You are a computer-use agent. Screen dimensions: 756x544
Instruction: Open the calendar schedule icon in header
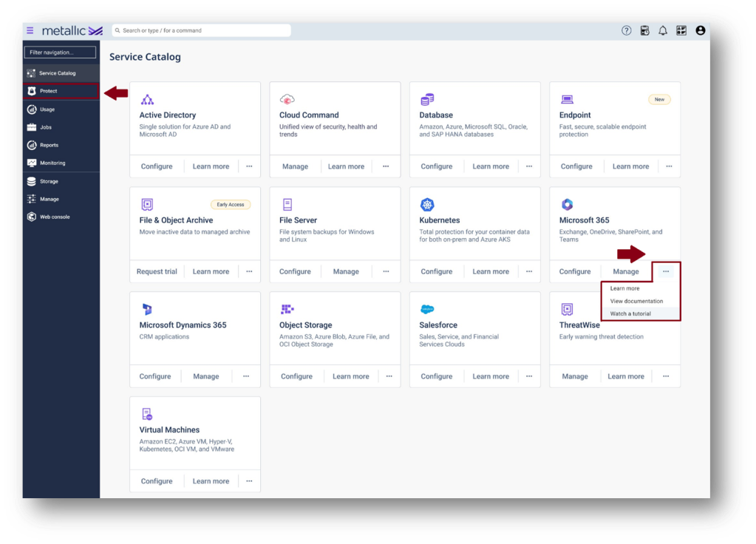pyautogui.click(x=644, y=30)
